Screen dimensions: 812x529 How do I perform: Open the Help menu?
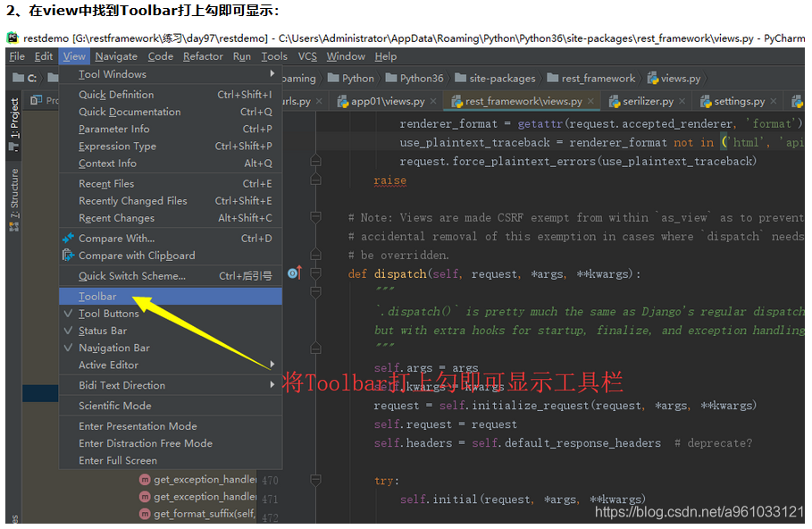[386, 56]
